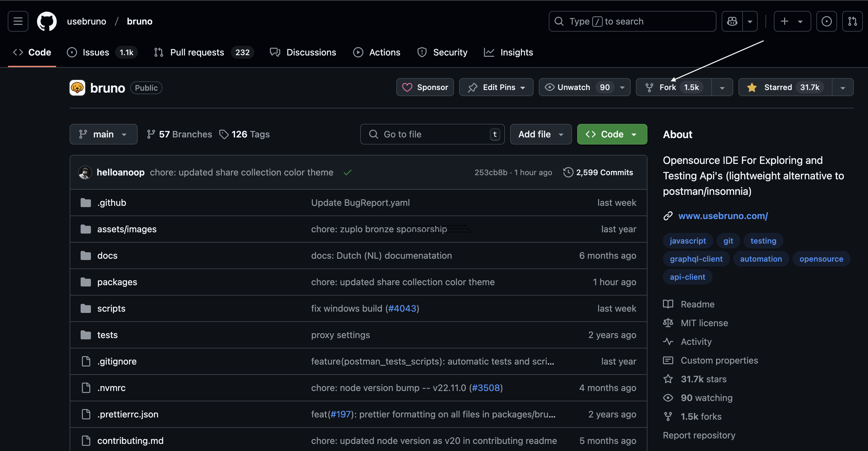Expand the green Code dropdown

coord(612,134)
